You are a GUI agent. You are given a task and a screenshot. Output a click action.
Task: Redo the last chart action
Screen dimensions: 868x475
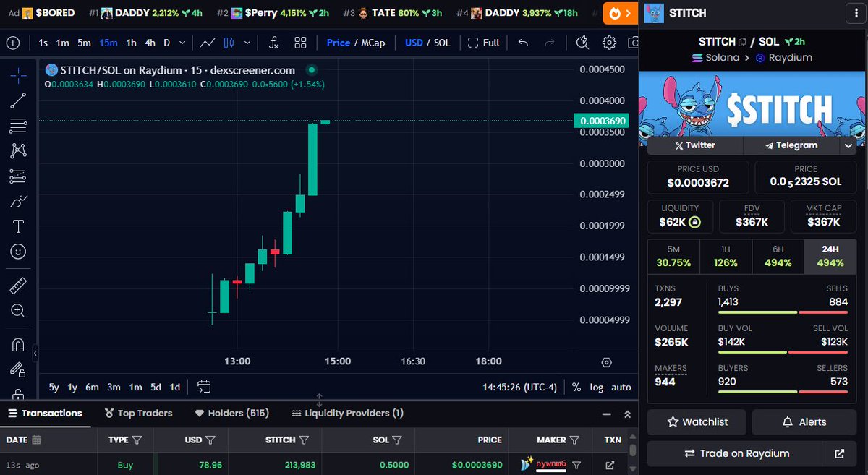(549, 43)
